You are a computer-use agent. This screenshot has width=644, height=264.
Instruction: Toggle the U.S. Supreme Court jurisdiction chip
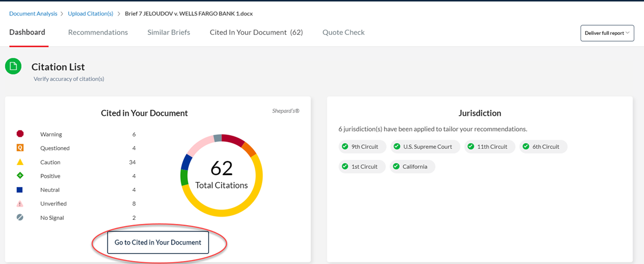[x=425, y=147]
